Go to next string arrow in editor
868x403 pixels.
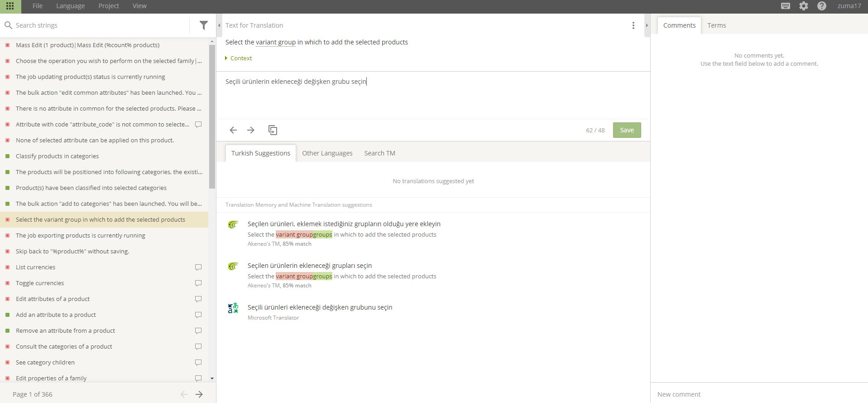[x=251, y=130]
